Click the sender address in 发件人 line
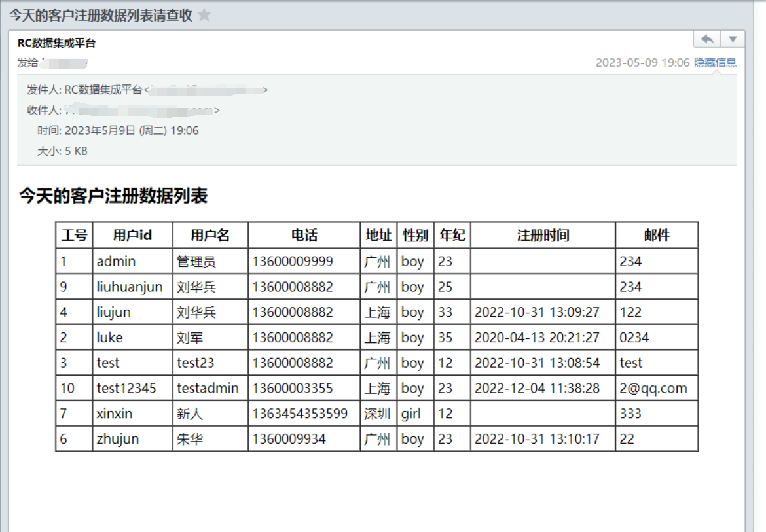This screenshot has width=766, height=532. [x=206, y=90]
